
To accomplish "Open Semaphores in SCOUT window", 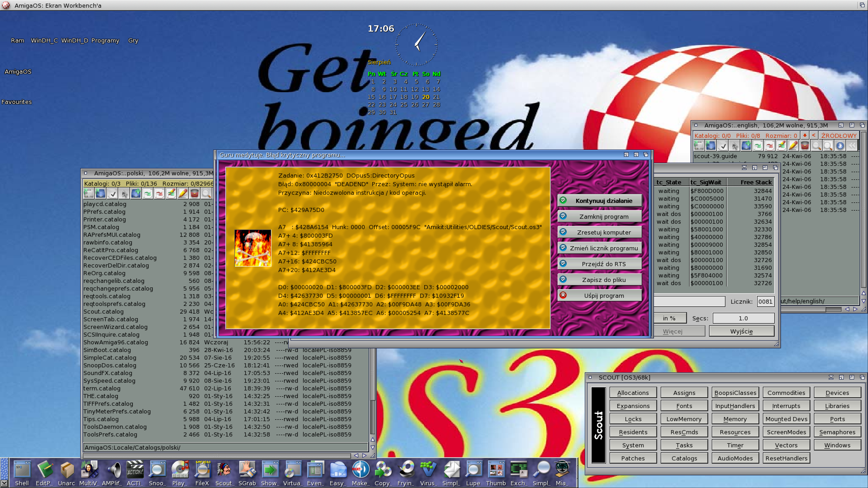I will click(x=837, y=432).
